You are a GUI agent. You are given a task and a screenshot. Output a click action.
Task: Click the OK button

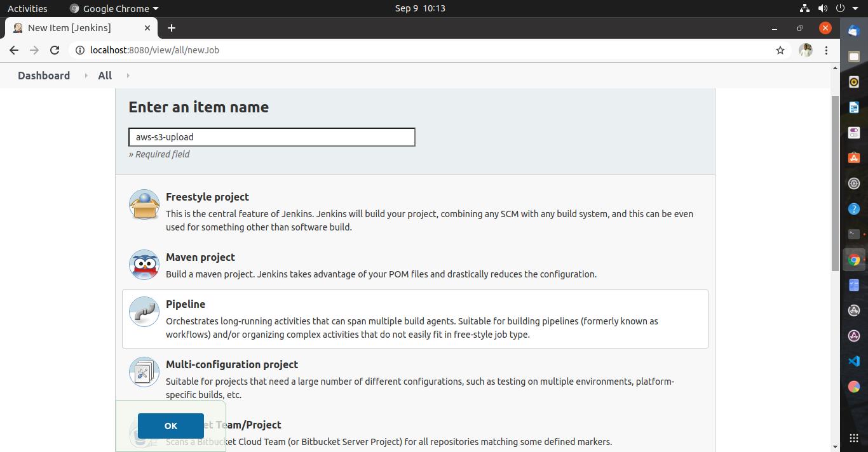[x=170, y=425]
